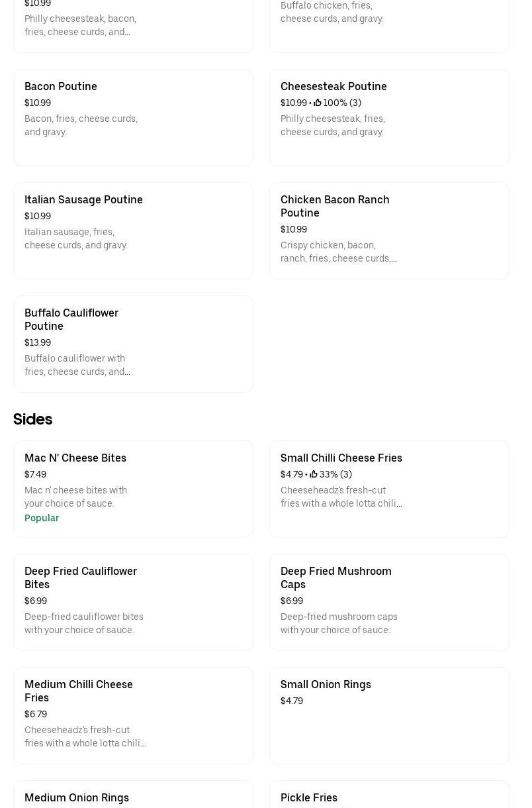Click the Popular tag on Mac N' Cheese Bites
The height and width of the screenshot is (808, 532).
point(42,518)
